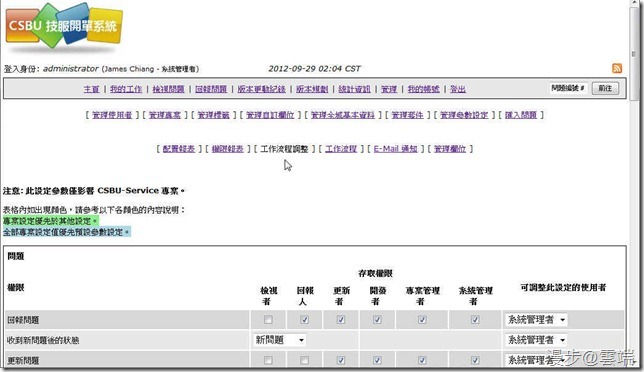Enable 檢視者 checkbox in 回報問題 row
The width and height of the screenshot is (644, 372).
tap(268, 319)
